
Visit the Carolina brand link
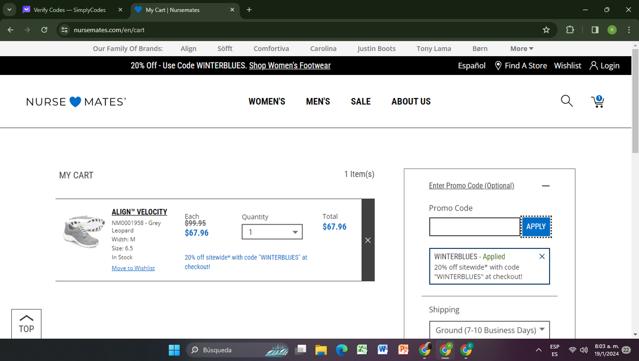pyautogui.click(x=323, y=48)
